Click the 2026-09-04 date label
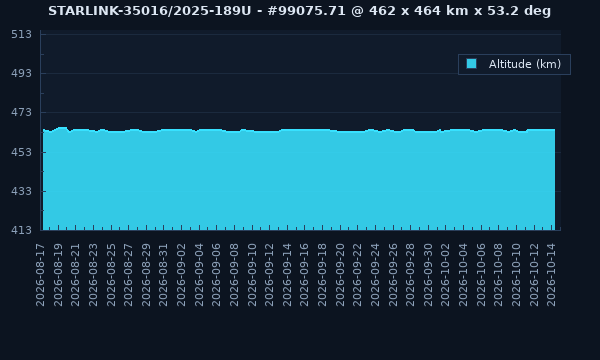The width and height of the screenshot is (600, 360). (199, 275)
